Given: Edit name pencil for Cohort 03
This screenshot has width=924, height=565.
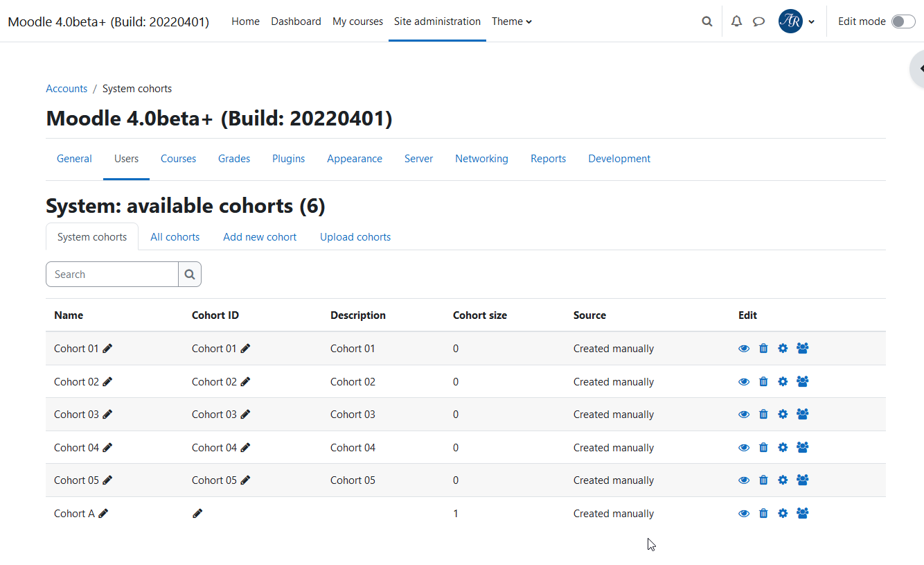Looking at the screenshot, I should pos(107,415).
